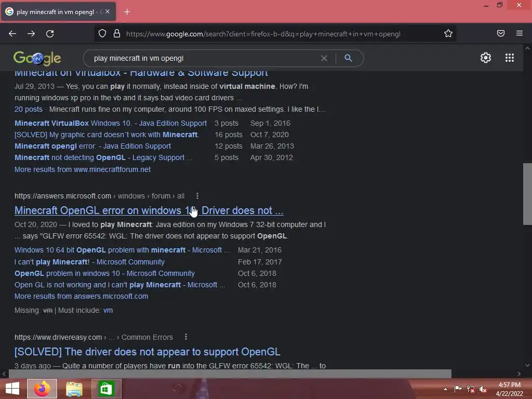Open Open GL is not working link

click(x=119, y=285)
